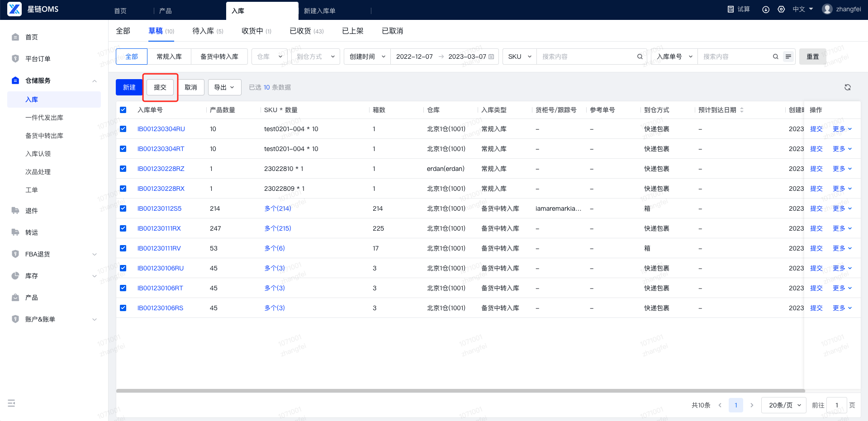Open 更多 menu for IB001230304RU
The height and width of the screenshot is (421, 868).
click(842, 129)
